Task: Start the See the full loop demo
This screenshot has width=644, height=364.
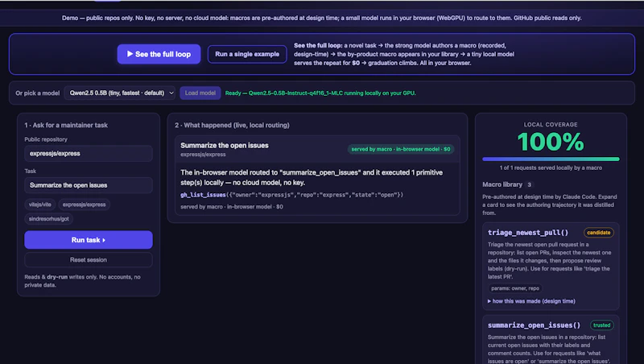Action: 159,54
